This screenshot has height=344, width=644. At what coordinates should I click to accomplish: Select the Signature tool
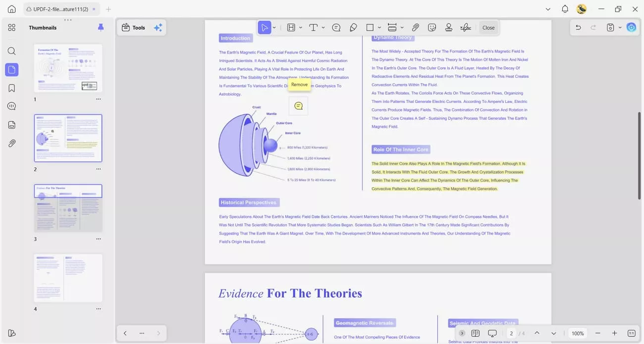pos(465,27)
